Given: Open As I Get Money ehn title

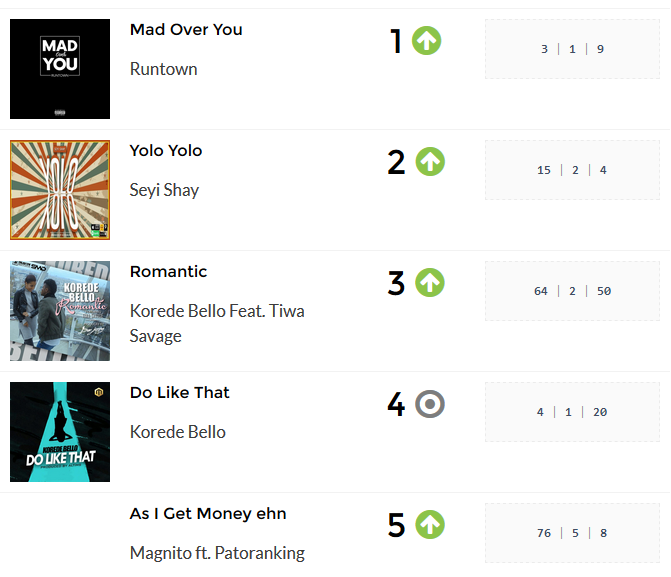Looking at the screenshot, I should [208, 514].
